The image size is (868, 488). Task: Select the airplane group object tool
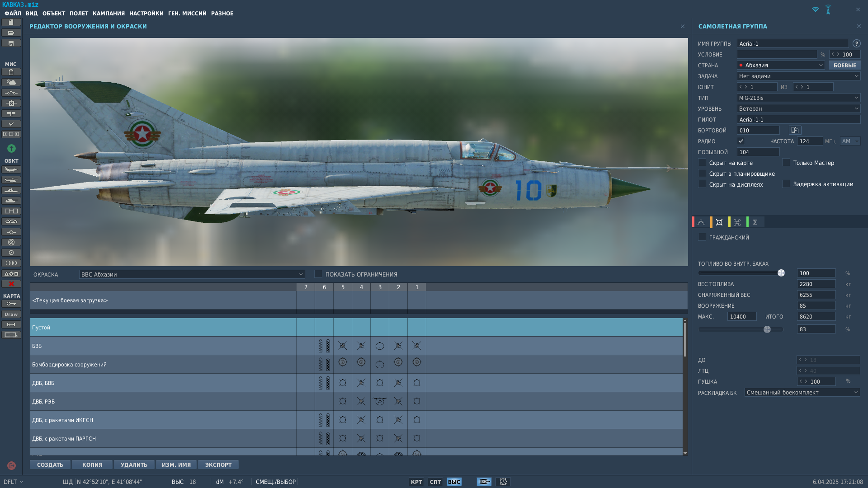pos(11,169)
